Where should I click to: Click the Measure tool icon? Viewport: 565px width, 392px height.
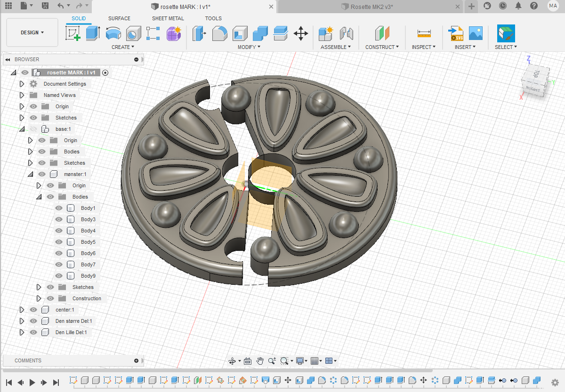(424, 33)
